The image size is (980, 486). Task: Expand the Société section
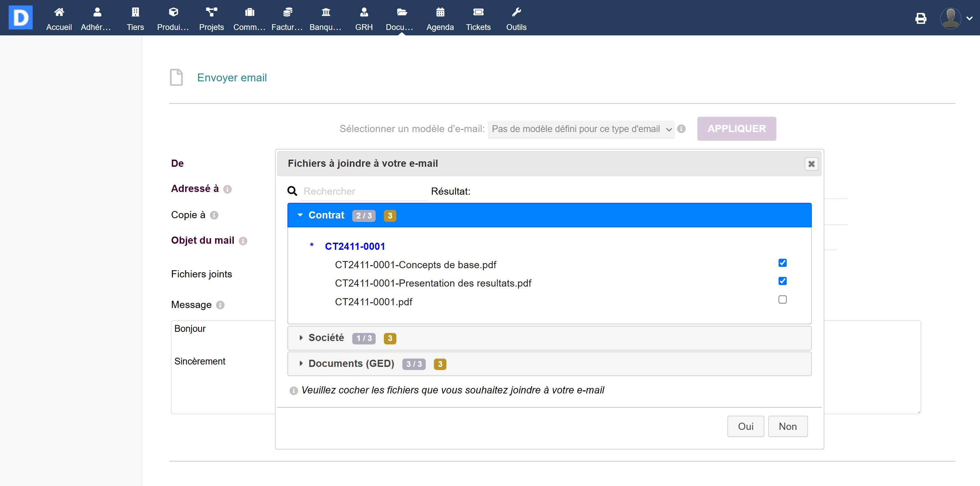[x=326, y=338]
